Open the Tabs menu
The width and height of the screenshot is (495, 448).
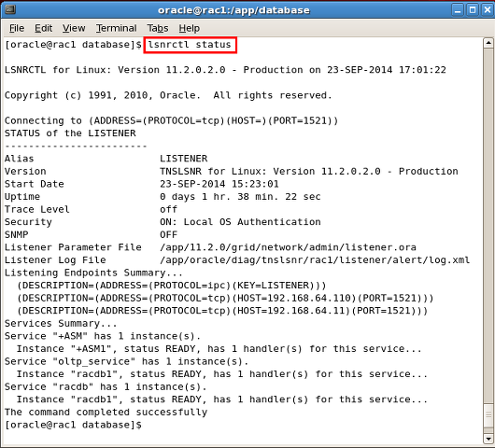pyautogui.click(x=158, y=28)
